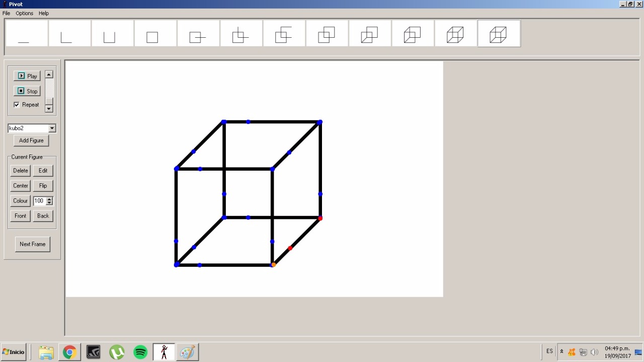Viewport: 644px width, 362px height.
Task: Select the last frame thumbnail with complete cube
Action: (x=499, y=33)
